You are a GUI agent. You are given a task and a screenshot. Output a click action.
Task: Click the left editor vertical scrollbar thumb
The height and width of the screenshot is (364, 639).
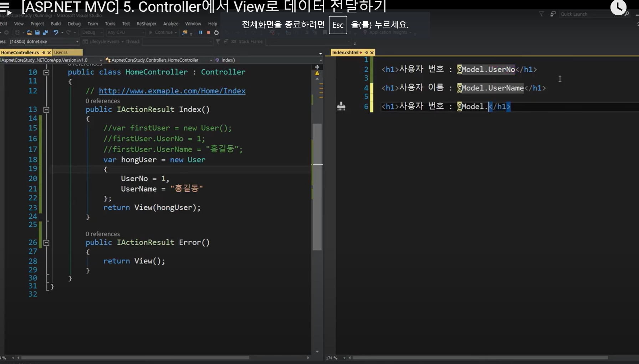click(317, 187)
